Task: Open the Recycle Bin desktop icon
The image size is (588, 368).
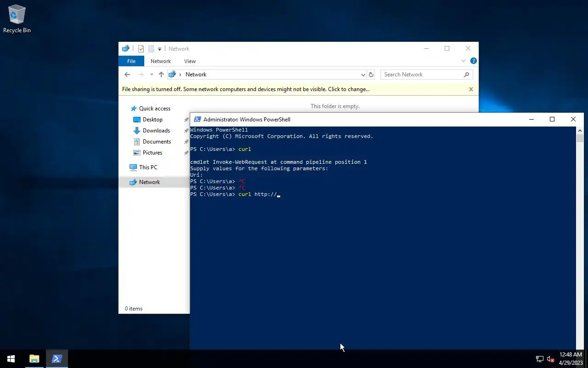Action: [x=17, y=19]
